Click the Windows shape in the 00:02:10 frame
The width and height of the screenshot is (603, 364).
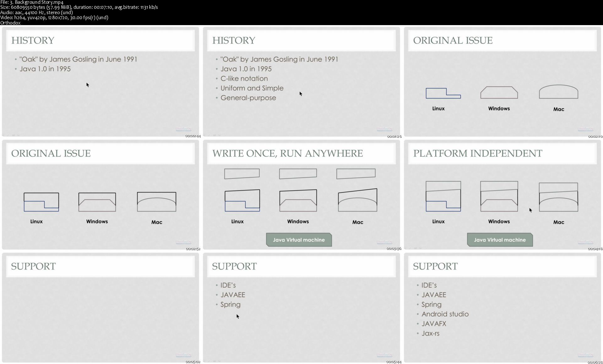(499, 93)
